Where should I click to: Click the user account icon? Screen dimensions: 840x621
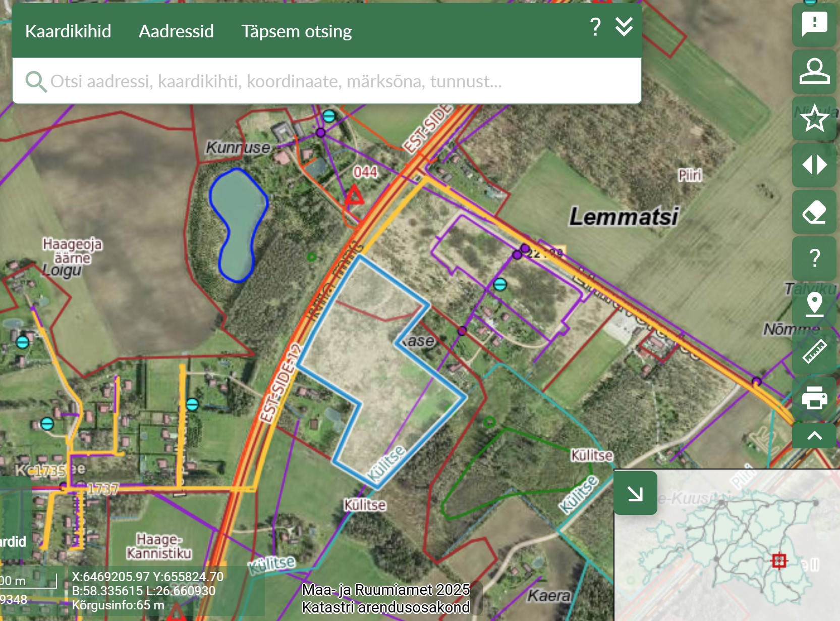[x=814, y=71]
